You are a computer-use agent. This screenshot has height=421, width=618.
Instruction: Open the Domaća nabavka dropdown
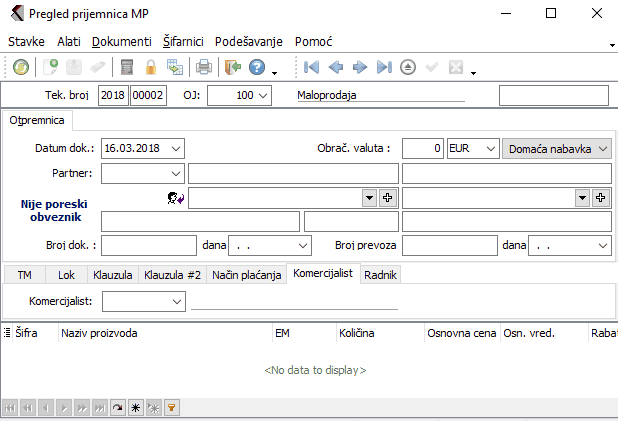pos(603,148)
